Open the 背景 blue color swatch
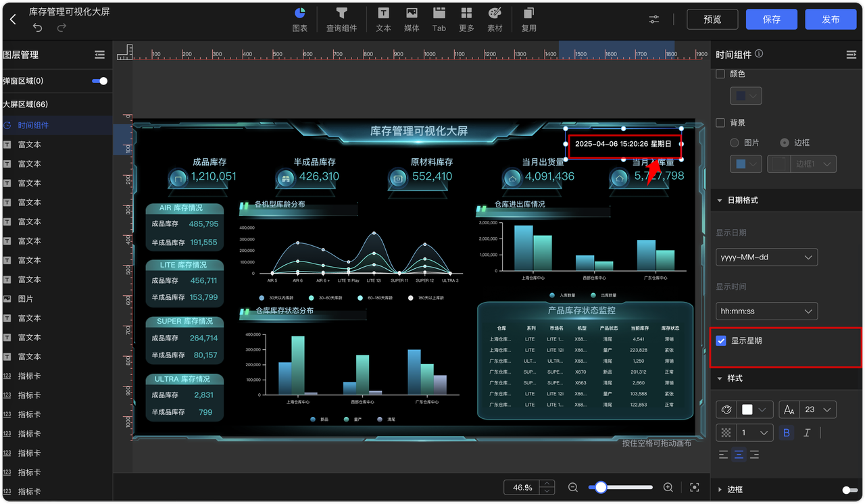 point(747,164)
